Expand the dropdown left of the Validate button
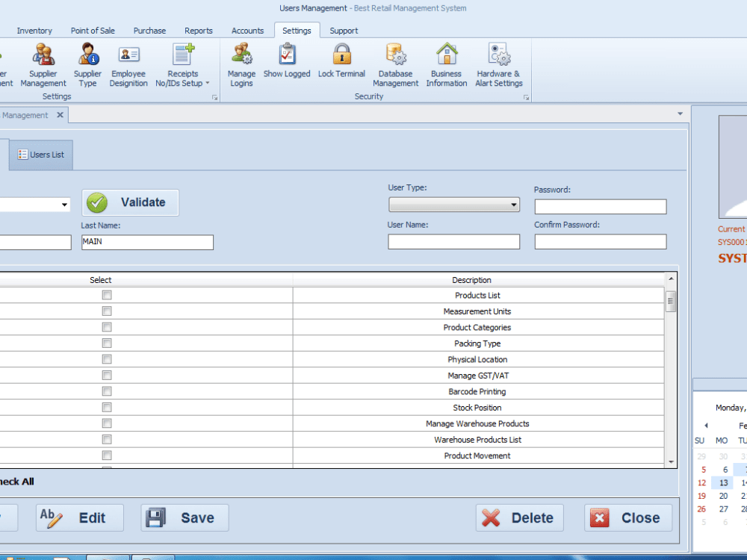 point(63,204)
